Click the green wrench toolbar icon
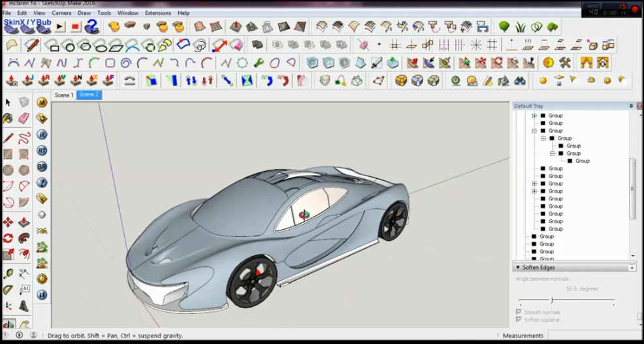Screen dimensions: 644x344 click(259, 63)
